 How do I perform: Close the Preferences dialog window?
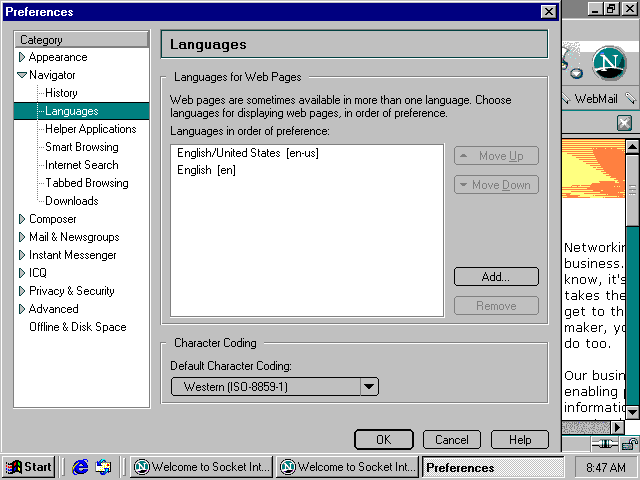[x=549, y=11]
